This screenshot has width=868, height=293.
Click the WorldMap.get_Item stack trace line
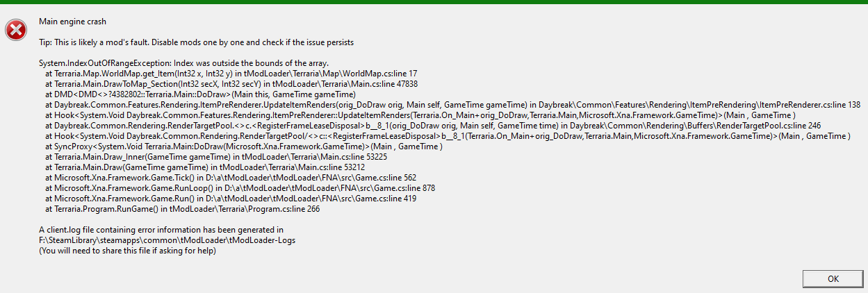[x=231, y=74]
